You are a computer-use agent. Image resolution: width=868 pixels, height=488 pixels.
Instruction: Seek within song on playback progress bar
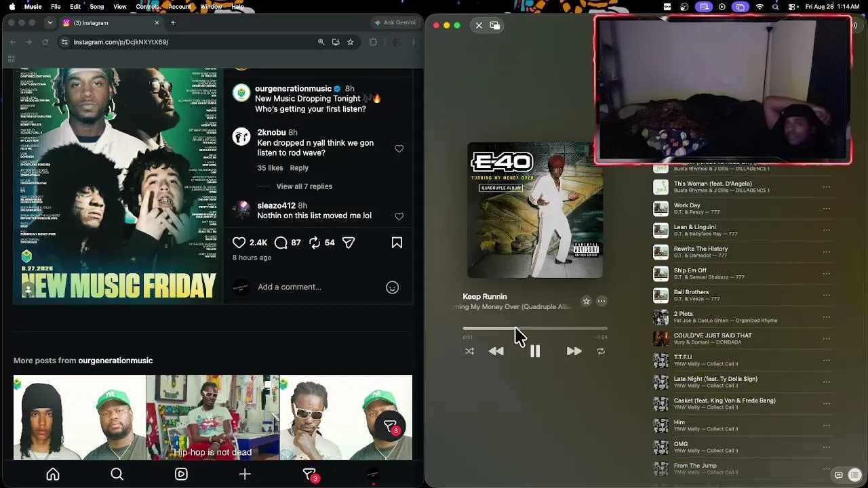click(x=535, y=329)
